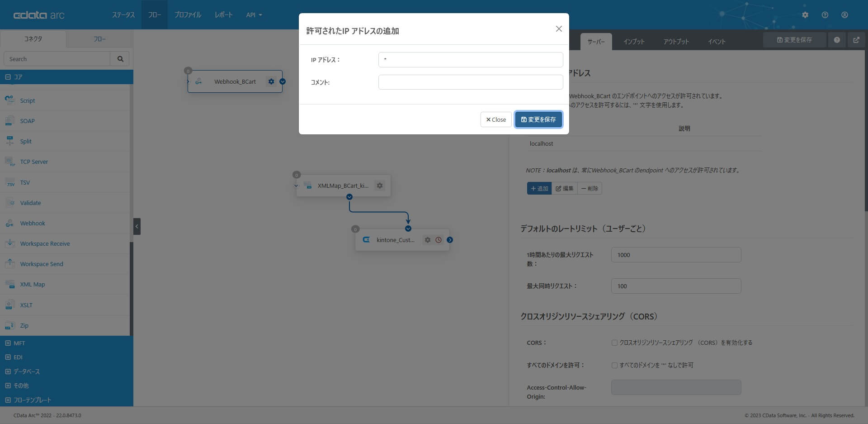Tick the allow all domains without '*' checkbox

point(614,365)
